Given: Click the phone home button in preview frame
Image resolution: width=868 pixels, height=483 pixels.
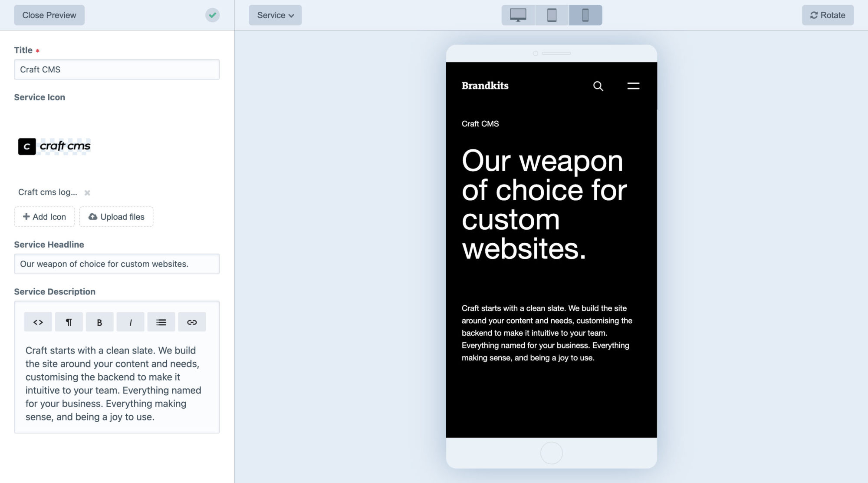Looking at the screenshot, I should [552, 453].
